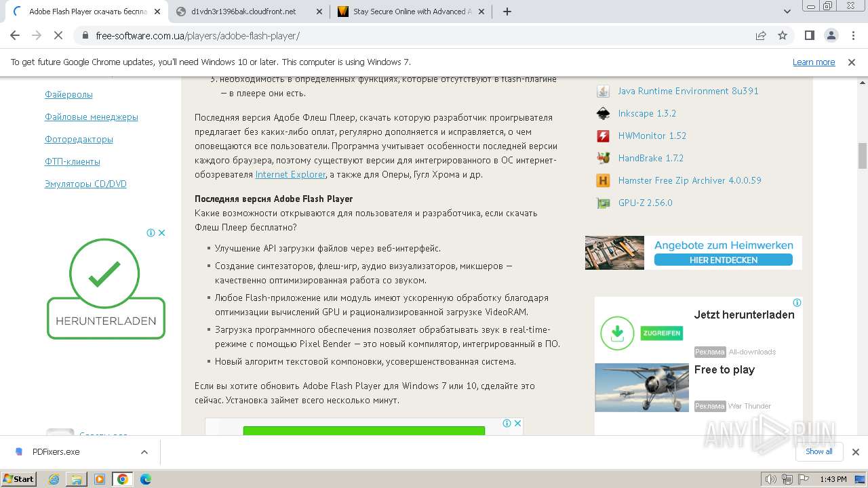Open Microsoft Edge from taskbar

click(146, 479)
